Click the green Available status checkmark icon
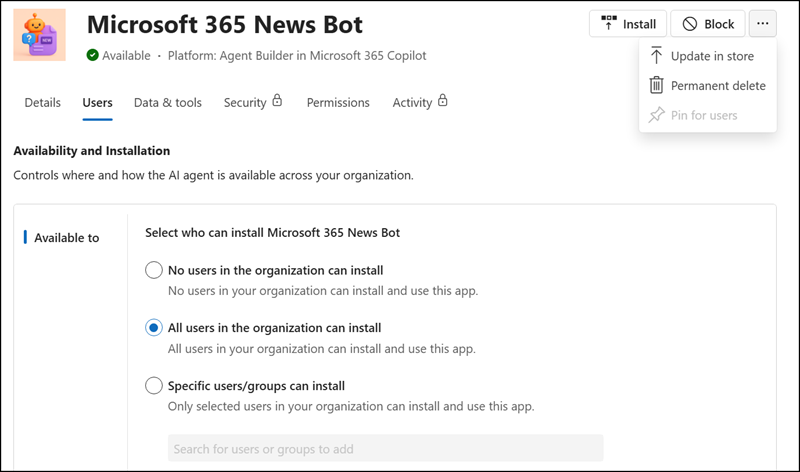 pyautogui.click(x=92, y=55)
